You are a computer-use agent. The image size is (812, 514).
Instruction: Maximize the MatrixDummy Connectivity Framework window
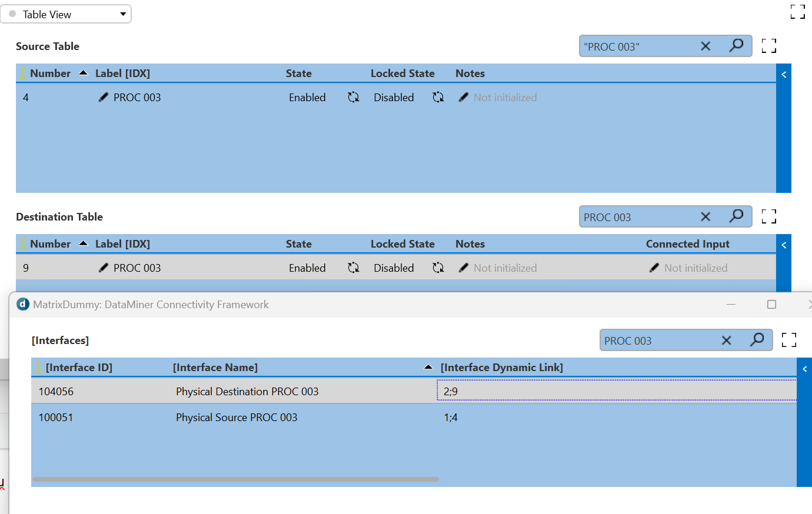point(771,304)
